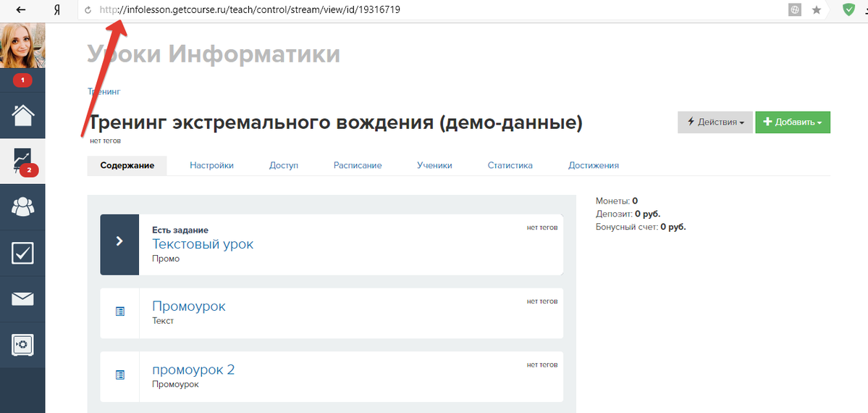Open the Yandex home button

pyautogui.click(x=57, y=10)
